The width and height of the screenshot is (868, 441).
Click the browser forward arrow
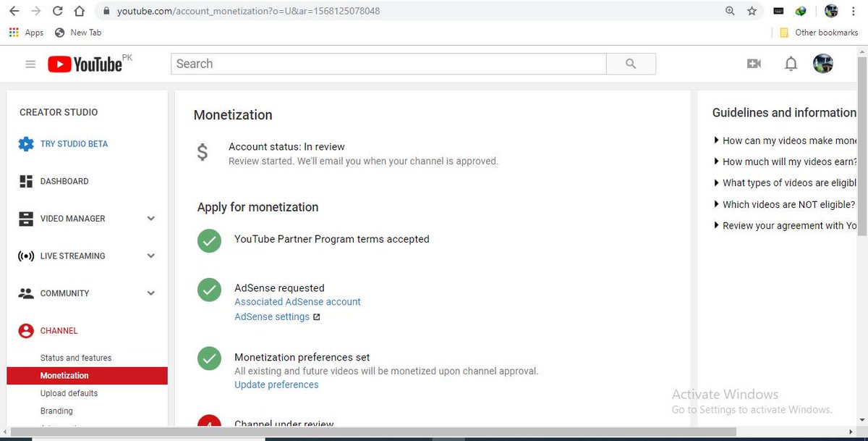pos(36,11)
